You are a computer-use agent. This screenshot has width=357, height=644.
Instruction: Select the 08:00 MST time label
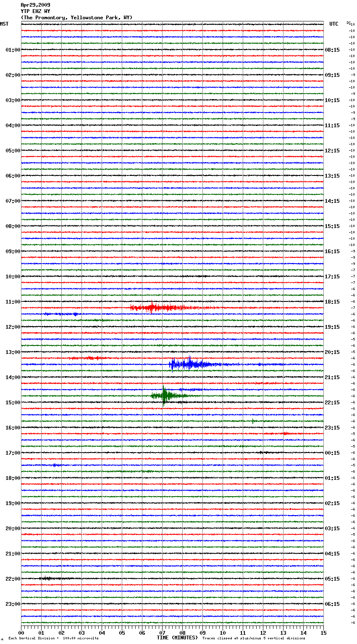13,226
